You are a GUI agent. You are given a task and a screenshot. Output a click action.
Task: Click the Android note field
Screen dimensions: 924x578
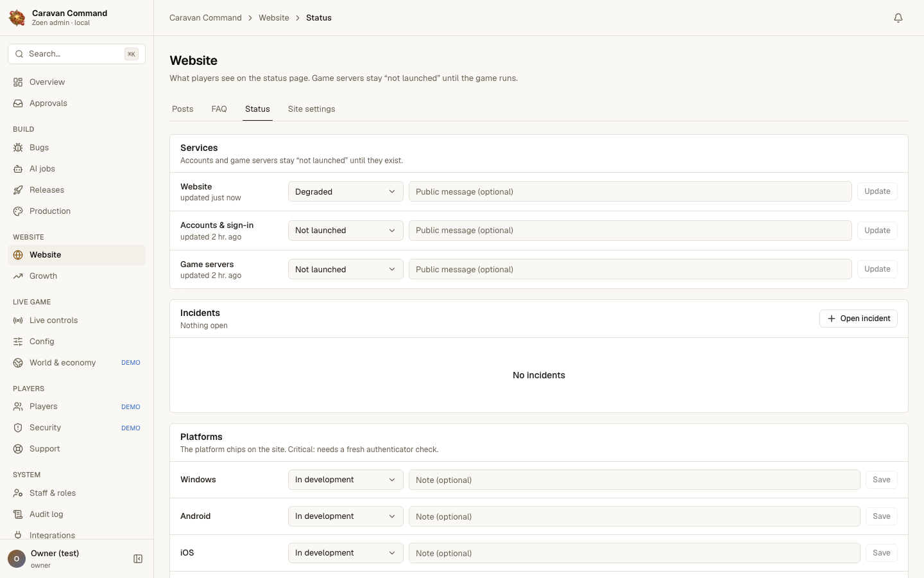pyautogui.click(x=635, y=516)
